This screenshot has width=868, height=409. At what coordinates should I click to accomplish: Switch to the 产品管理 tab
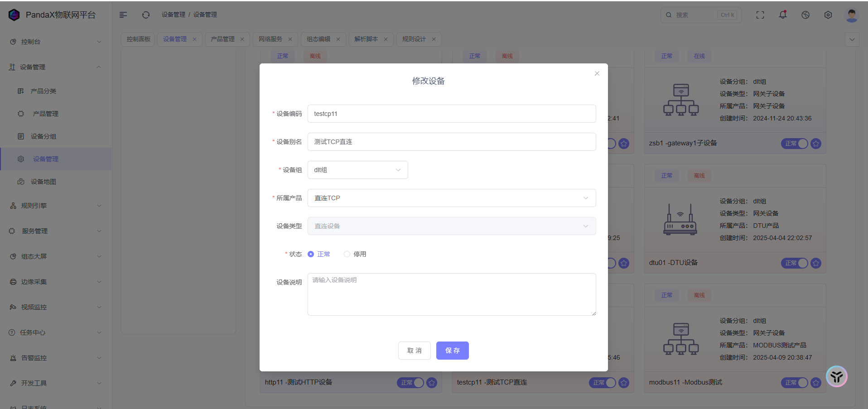222,39
